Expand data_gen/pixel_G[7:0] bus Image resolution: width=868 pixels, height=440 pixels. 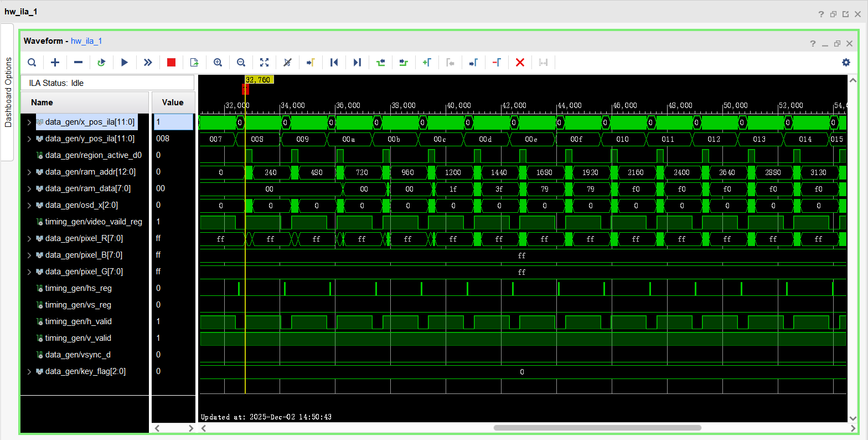[x=29, y=272]
